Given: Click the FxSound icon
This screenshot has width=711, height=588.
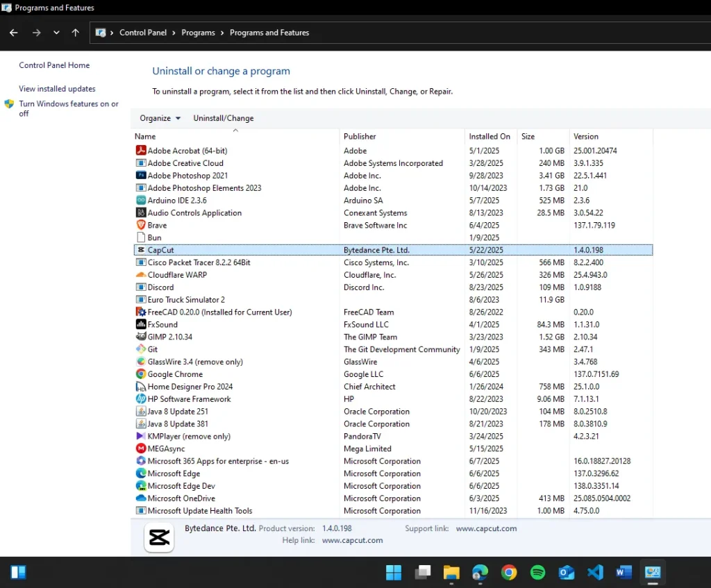Looking at the screenshot, I should coord(141,325).
